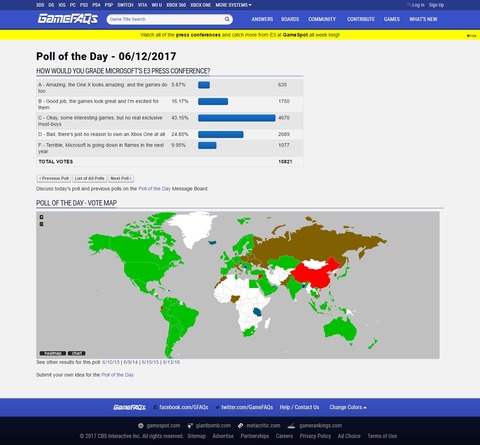Open metacritic.com footer link
The image size is (480, 445).
[259, 426]
